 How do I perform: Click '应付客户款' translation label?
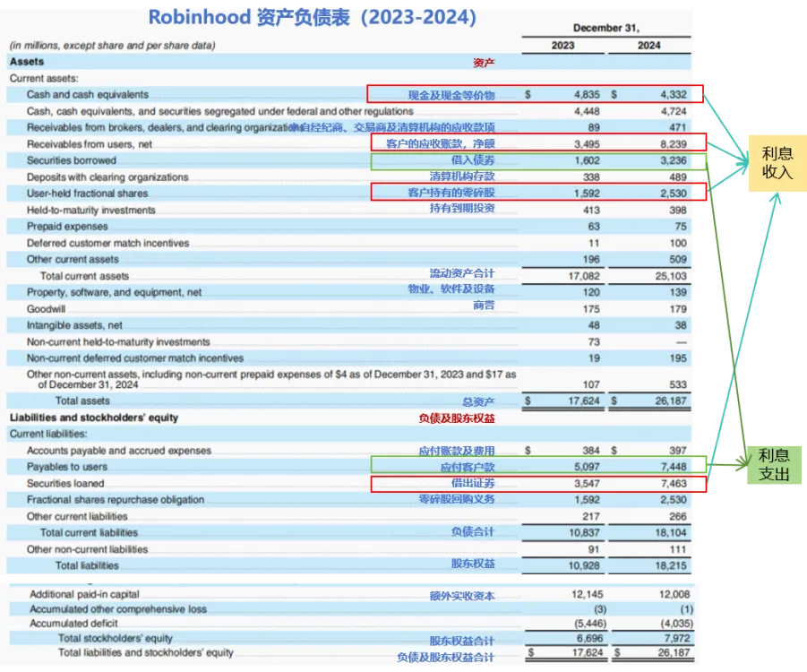click(x=468, y=468)
